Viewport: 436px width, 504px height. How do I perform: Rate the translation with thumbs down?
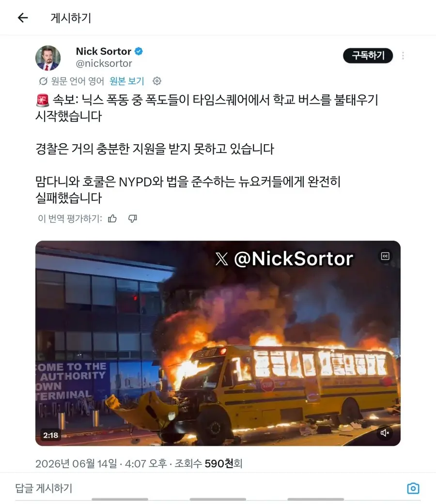pyautogui.click(x=132, y=218)
